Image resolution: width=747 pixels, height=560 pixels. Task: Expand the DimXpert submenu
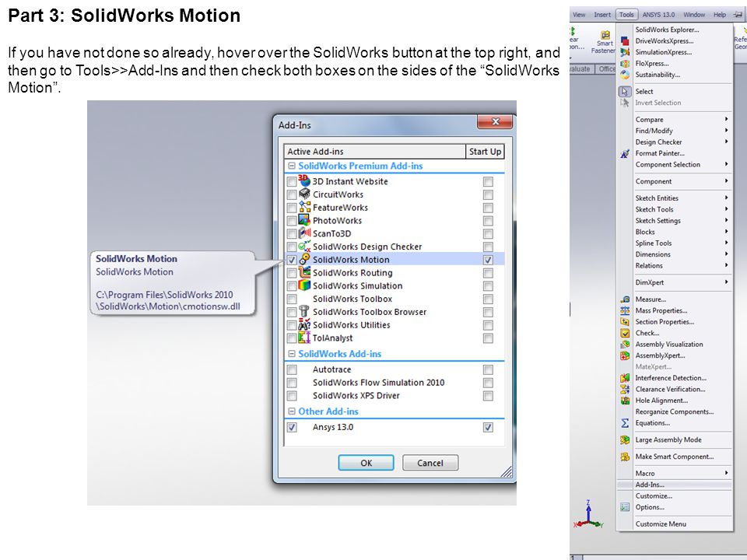[x=675, y=282]
